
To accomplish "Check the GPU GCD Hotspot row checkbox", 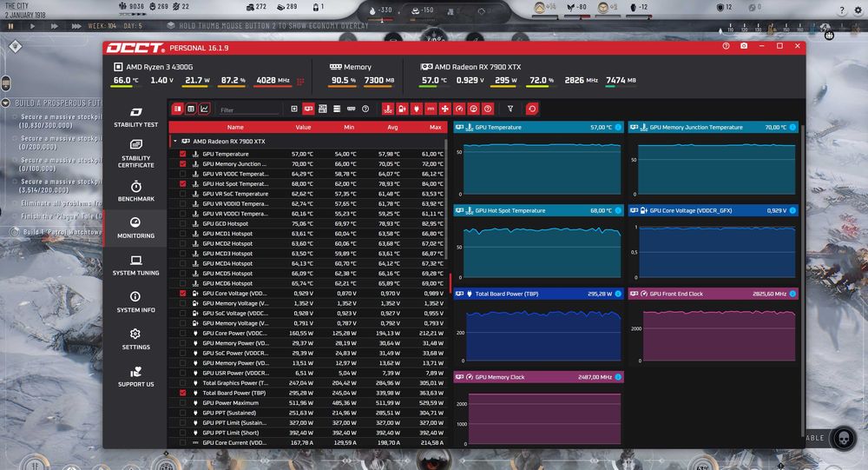I will point(182,224).
